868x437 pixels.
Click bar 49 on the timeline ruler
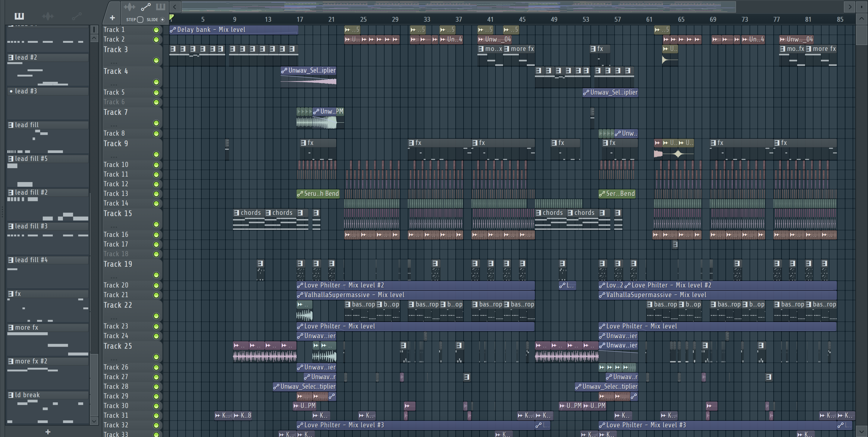pyautogui.click(x=554, y=20)
